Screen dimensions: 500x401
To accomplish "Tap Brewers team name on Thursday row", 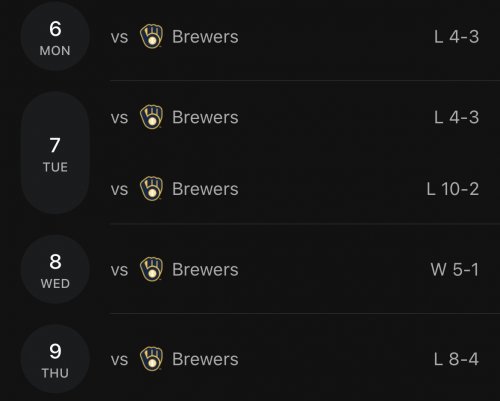I will point(205,359).
